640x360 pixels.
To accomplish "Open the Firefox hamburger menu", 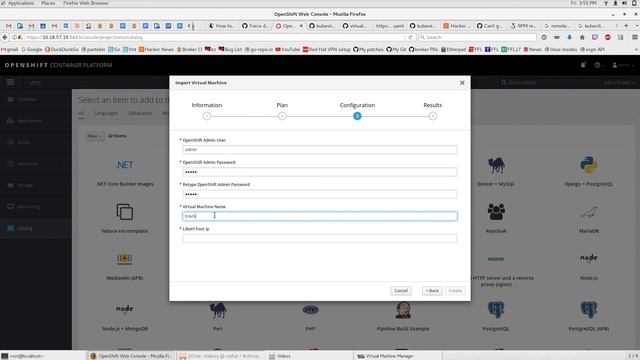I will click(x=634, y=37).
